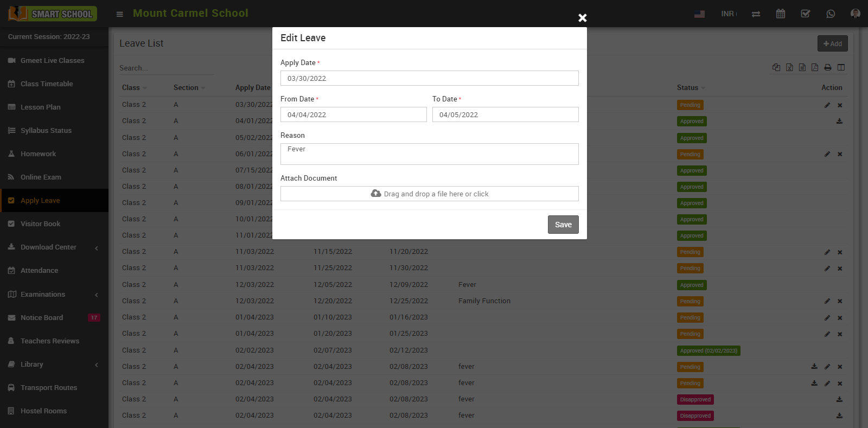868x428 pixels.
Task: Open the Apply Date field
Action: (x=429, y=78)
